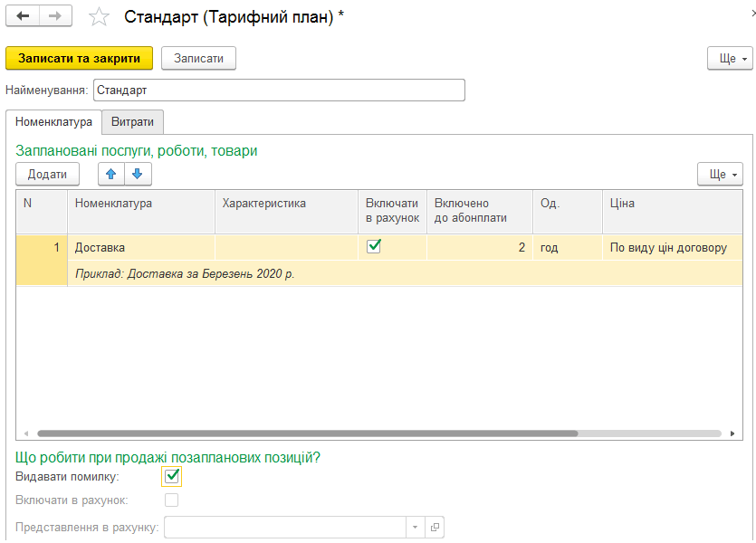Click the Найменування input field
Image resolution: width=756 pixels, height=543 pixels.
click(279, 90)
